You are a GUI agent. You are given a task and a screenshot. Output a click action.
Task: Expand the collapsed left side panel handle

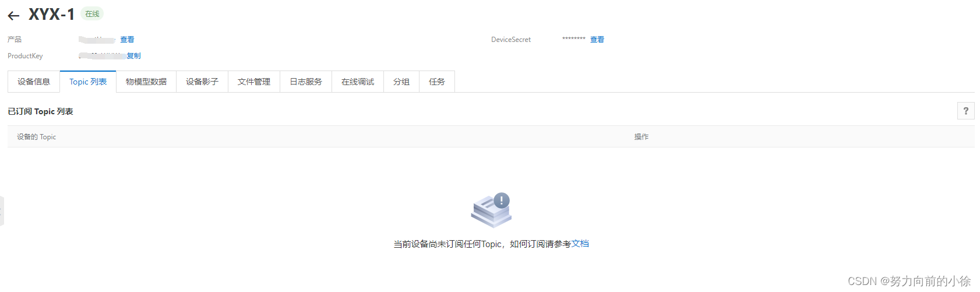click(2, 210)
